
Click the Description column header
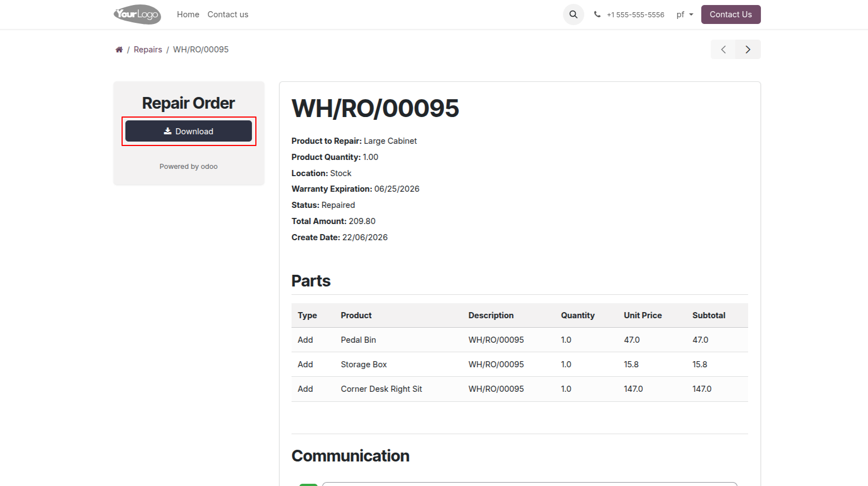click(x=491, y=315)
